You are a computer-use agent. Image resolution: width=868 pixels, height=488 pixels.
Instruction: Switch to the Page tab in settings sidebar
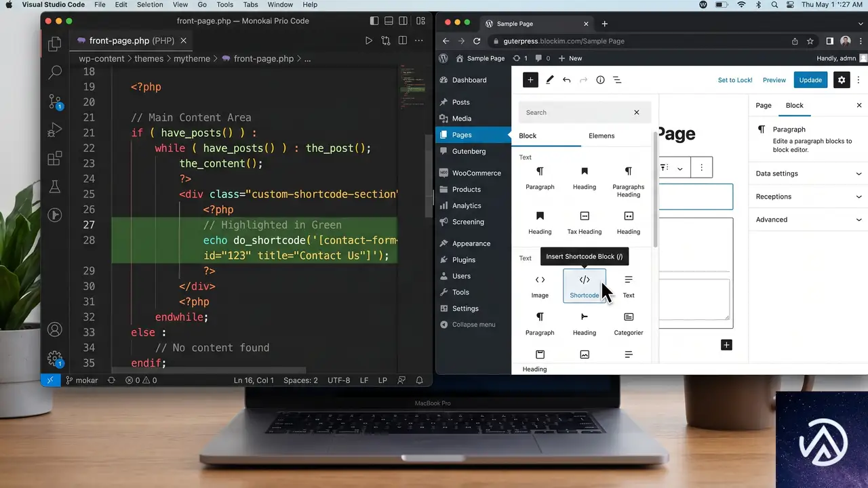coord(764,106)
